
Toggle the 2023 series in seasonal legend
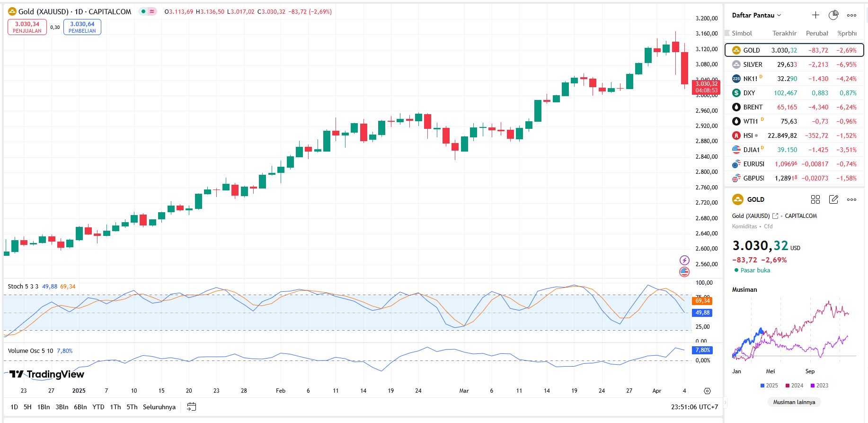[x=819, y=386]
